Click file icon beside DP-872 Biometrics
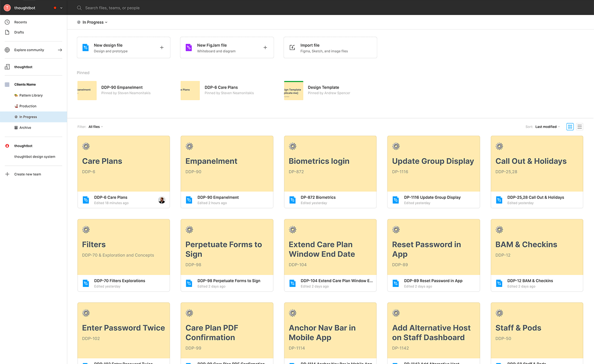Image resolution: width=594 pixels, height=364 pixels. pos(292,200)
